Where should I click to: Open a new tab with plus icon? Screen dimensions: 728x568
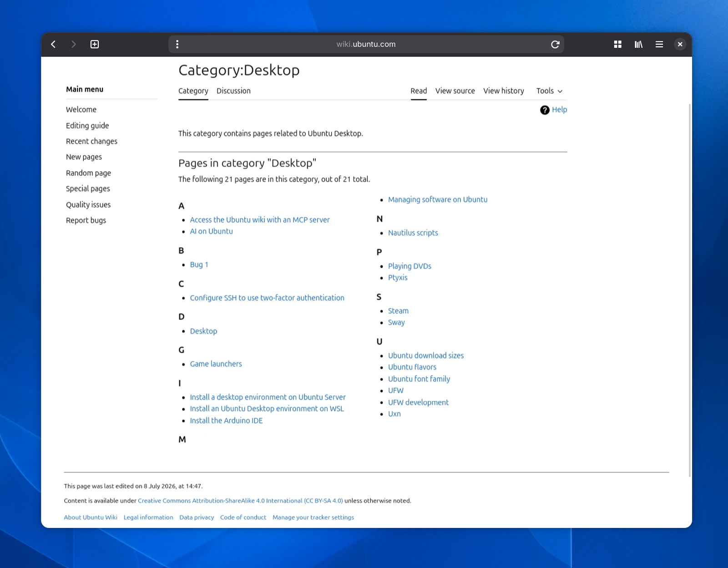tap(95, 44)
